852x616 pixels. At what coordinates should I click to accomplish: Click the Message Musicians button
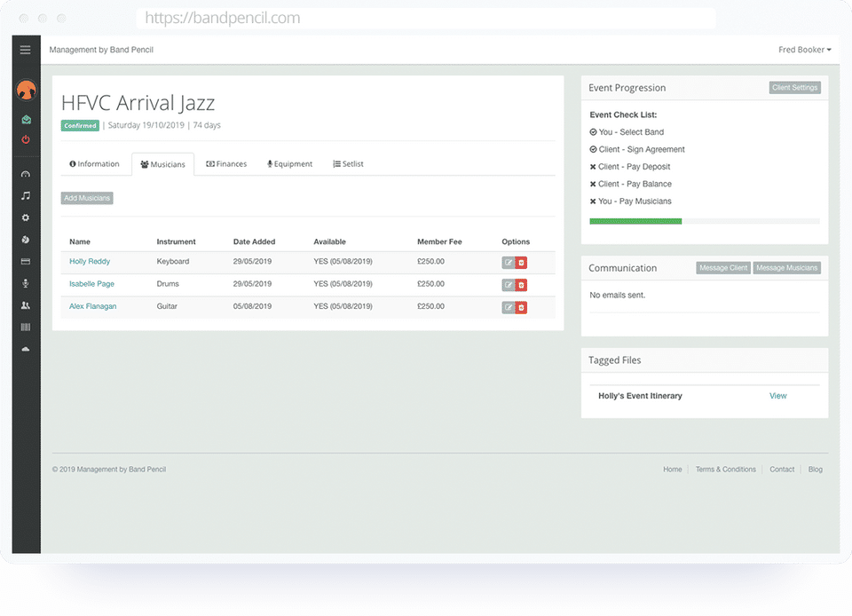(x=787, y=268)
